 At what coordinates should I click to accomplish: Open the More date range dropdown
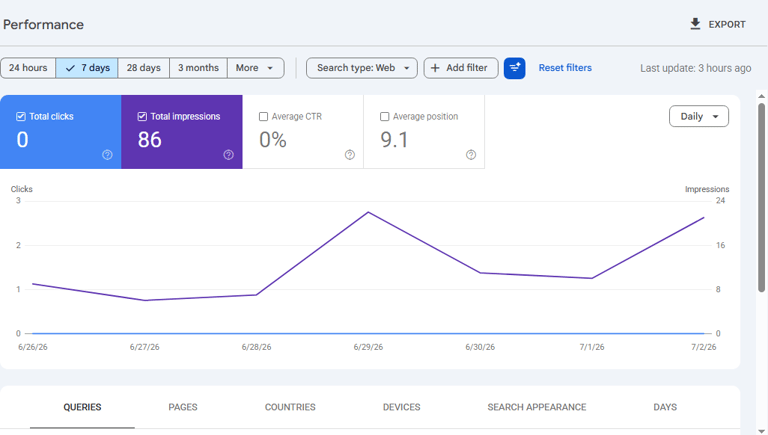[256, 68]
